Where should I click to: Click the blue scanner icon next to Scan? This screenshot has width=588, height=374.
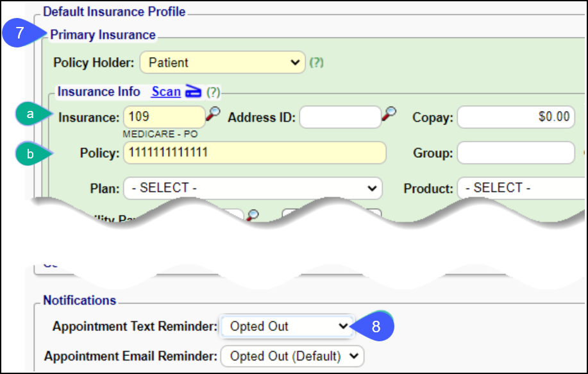coord(193,92)
